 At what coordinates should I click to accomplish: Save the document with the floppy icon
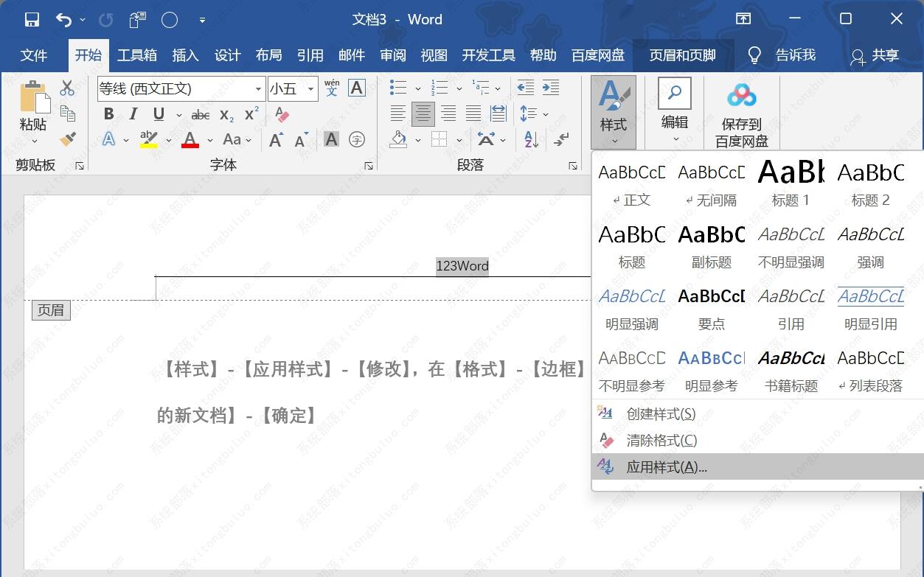click(32, 20)
